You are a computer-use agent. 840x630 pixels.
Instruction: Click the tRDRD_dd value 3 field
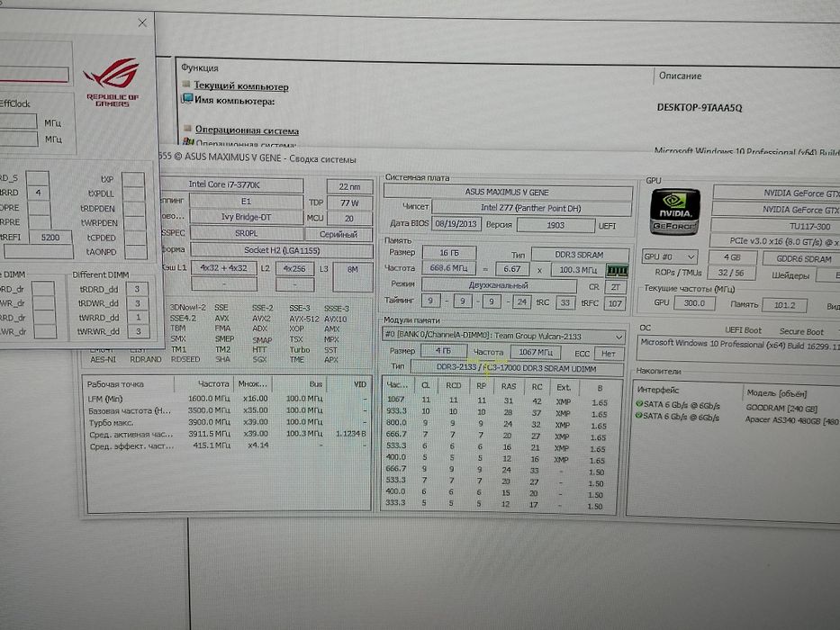click(137, 289)
